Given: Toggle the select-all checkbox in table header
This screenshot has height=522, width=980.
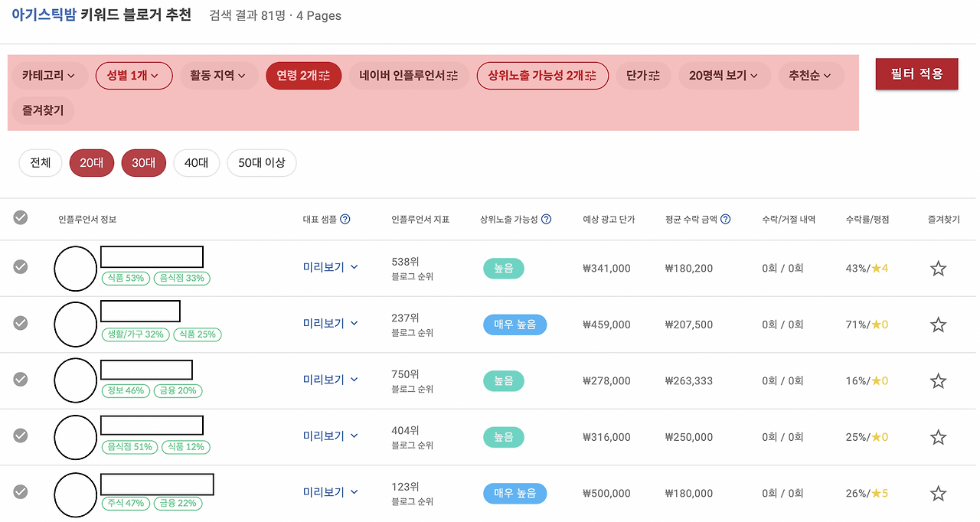Looking at the screenshot, I should (x=20, y=217).
